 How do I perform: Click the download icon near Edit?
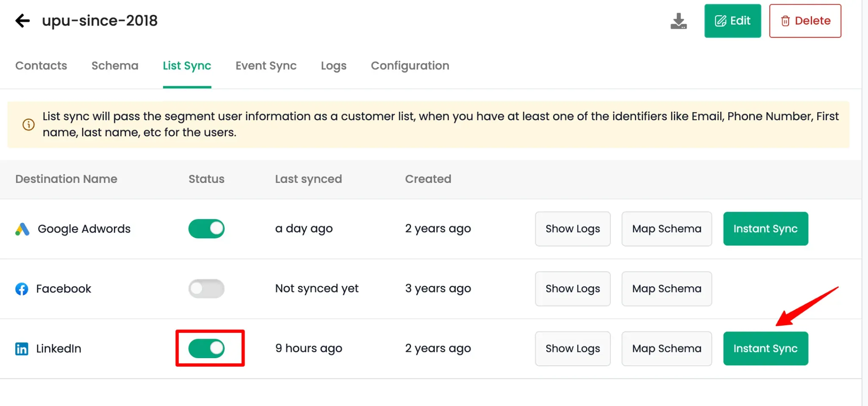pyautogui.click(x=679, y=21)
